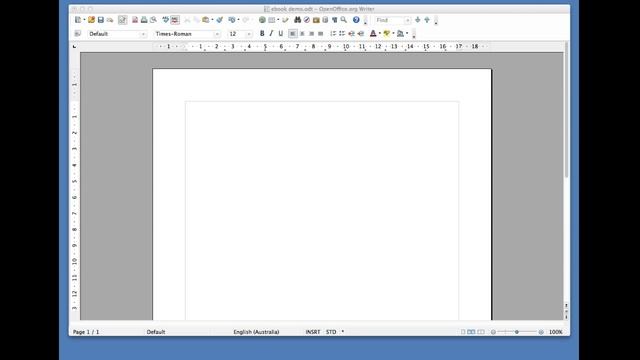Open a file with the Open icon

(91, 20)
